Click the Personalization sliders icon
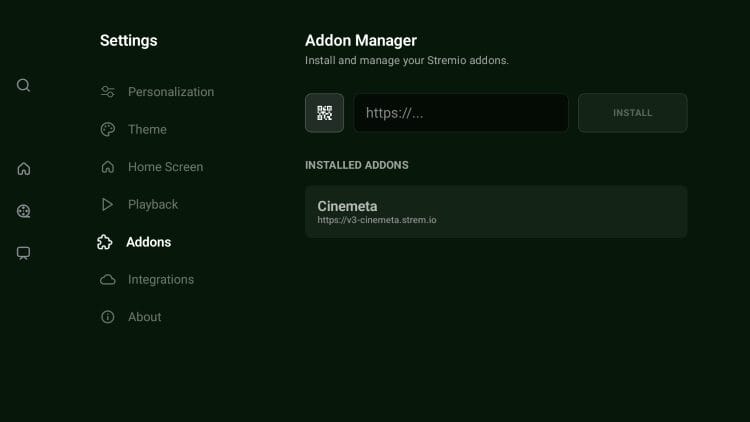Image resolution: width=750 pixels, height=422 pixels. [x=108, y=91]
